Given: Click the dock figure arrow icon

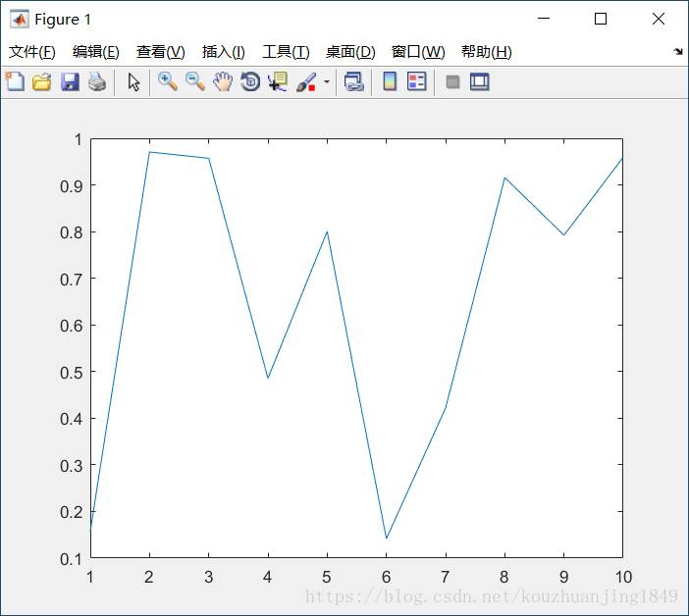Looking at the screenshot, I should click(x=678, y=51).
